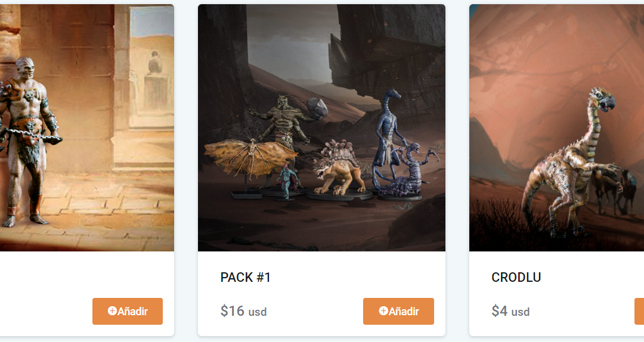Click the seated statue behind the warrior
This screenshot has height=342, width=644.
coord(155,63)
